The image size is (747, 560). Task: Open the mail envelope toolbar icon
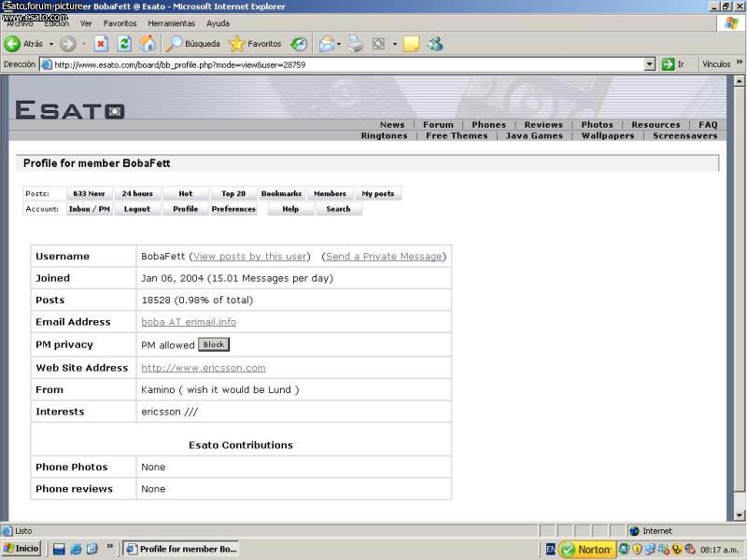coord(327,44)
